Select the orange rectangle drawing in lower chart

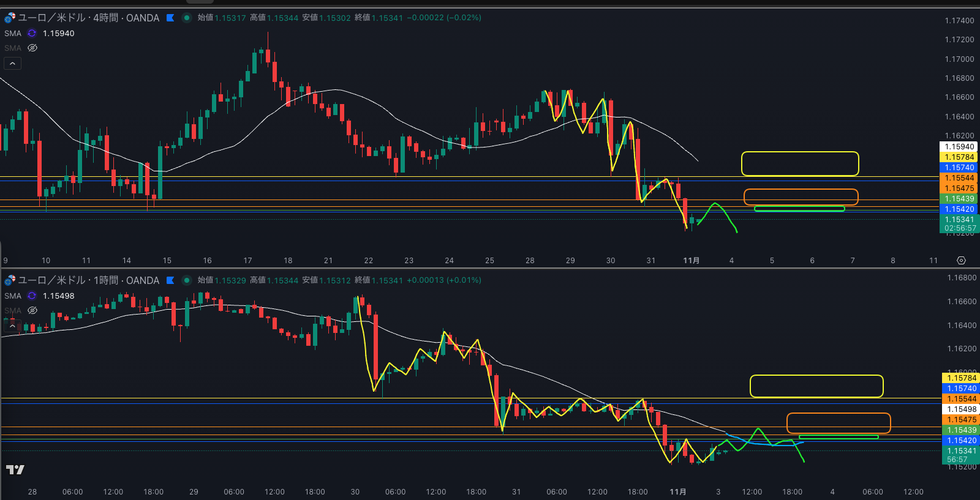839,414
